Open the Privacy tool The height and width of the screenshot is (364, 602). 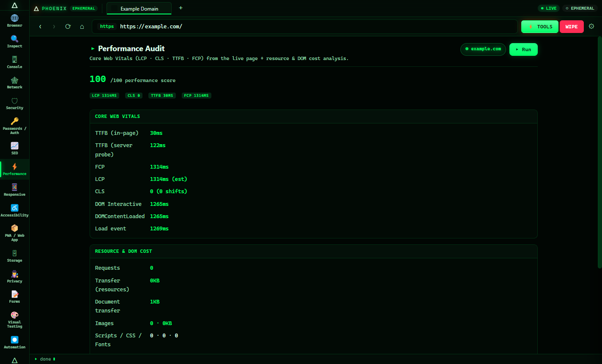point(14,276)
